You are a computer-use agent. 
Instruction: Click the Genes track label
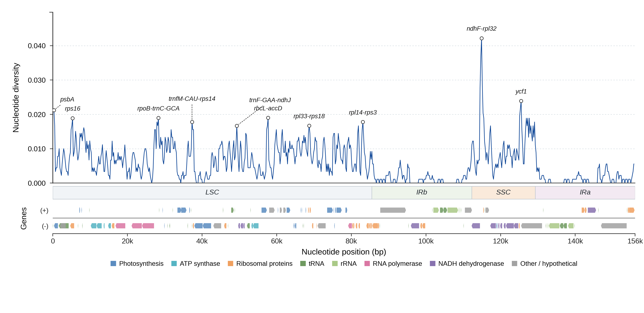click(x=24, y=218)
